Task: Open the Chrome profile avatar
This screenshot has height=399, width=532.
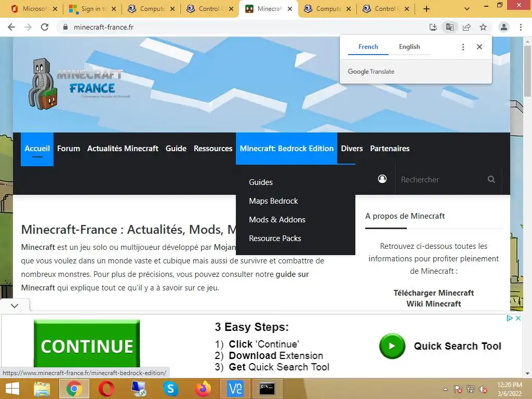Action: tap(504, 27)
